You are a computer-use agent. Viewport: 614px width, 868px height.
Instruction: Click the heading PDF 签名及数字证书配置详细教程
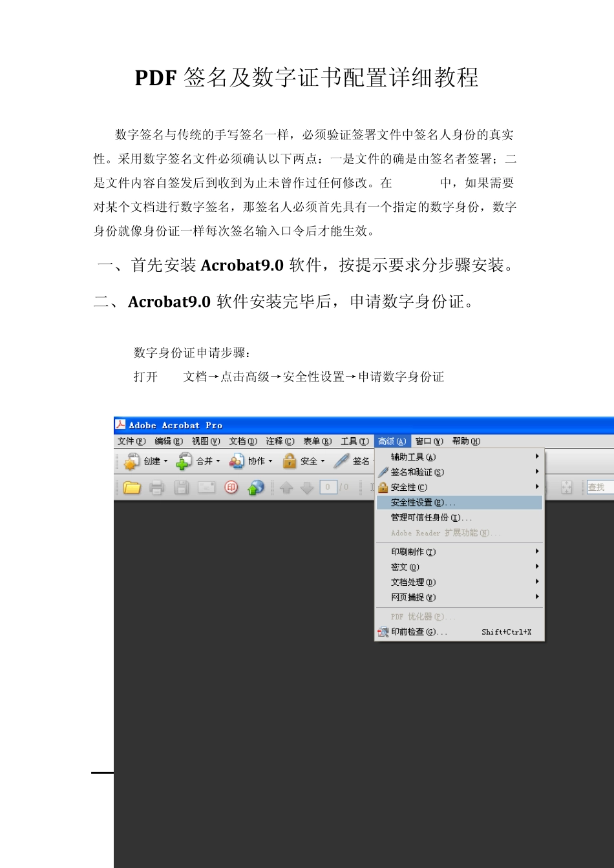pyautogui.click(x=306, y=77)
